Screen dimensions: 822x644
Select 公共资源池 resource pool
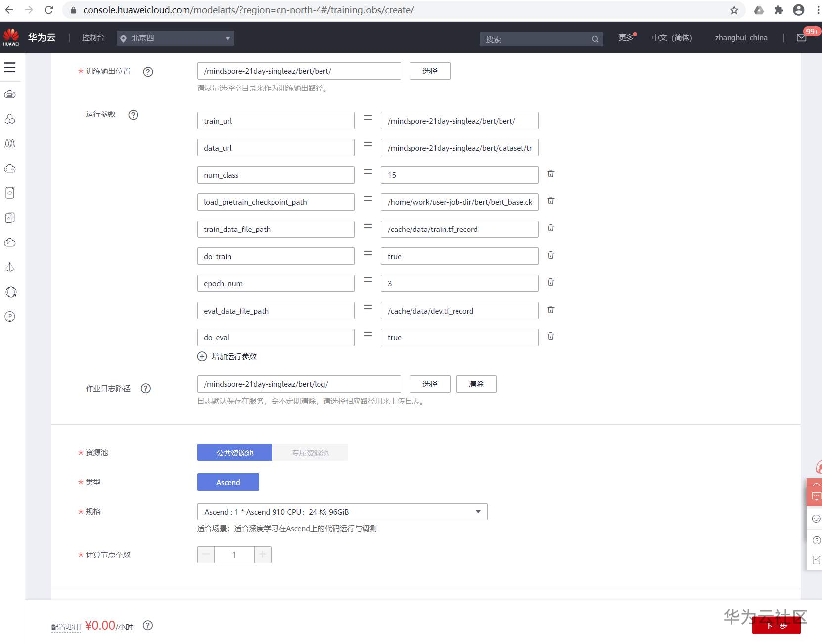click(x=234, y=453)
